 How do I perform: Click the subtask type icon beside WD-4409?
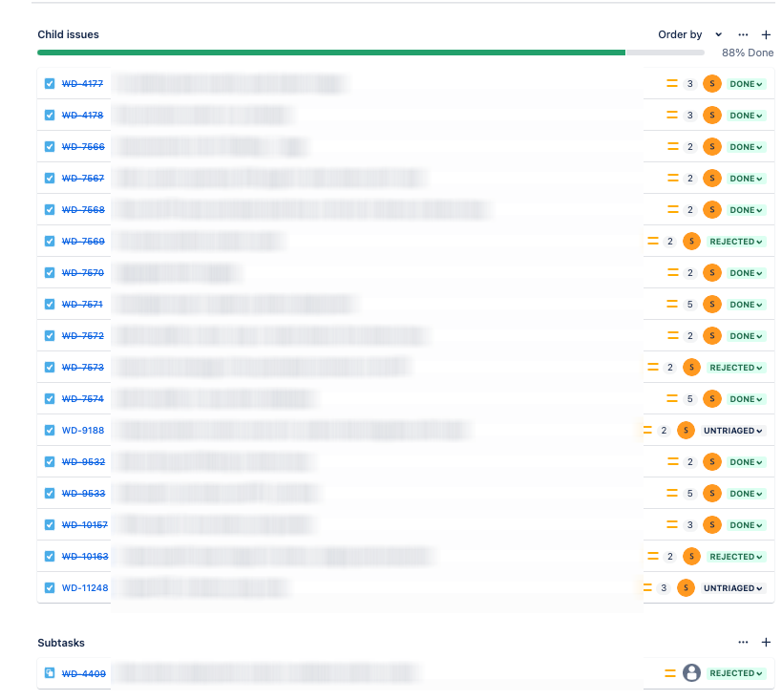(49, 673)
